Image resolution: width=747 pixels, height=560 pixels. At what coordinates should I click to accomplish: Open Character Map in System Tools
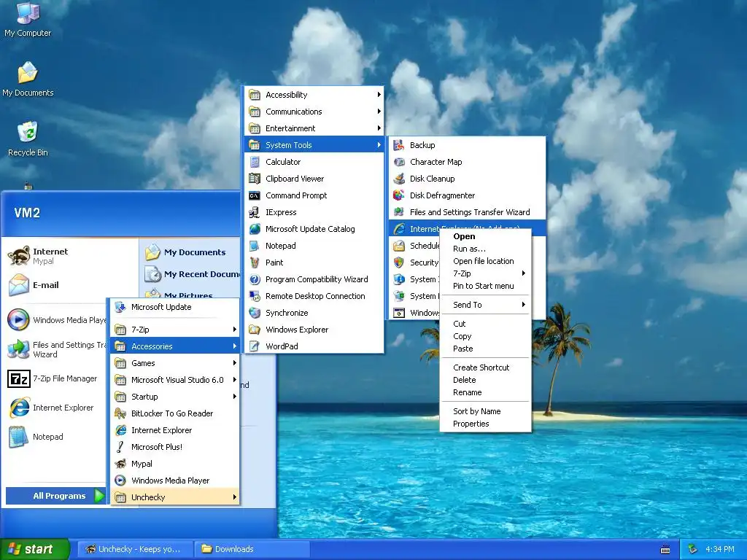[467, 162]
